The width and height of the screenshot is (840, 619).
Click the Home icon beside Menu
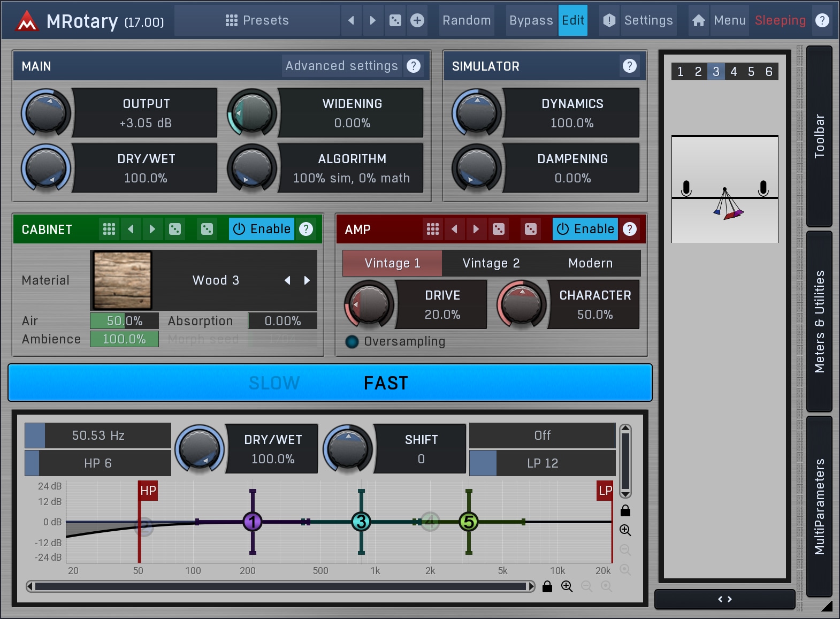(x=698, y=20)
